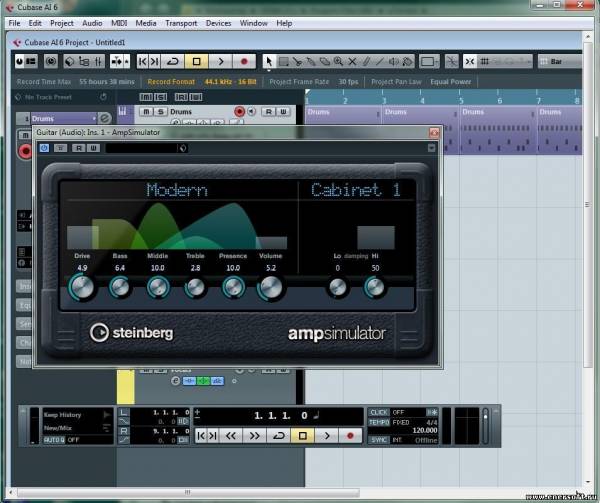
Task: Click Stop in the top toolbar
Action: coord(196,61)
